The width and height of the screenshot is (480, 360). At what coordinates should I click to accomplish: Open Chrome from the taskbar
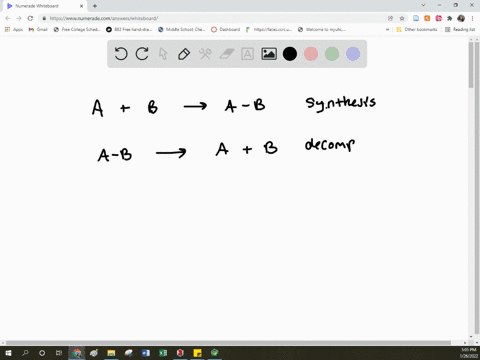point(77,353)
